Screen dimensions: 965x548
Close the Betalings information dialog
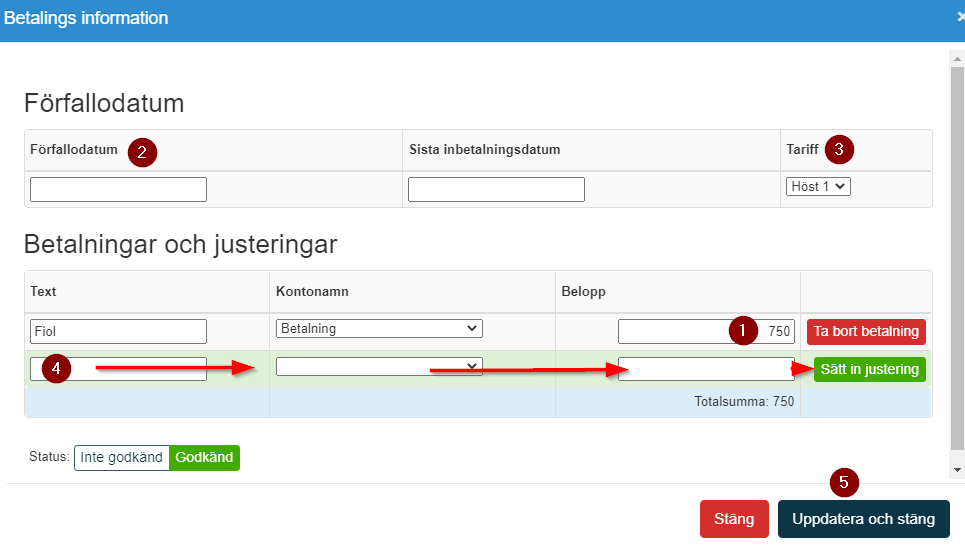click(x=960, y=18)
